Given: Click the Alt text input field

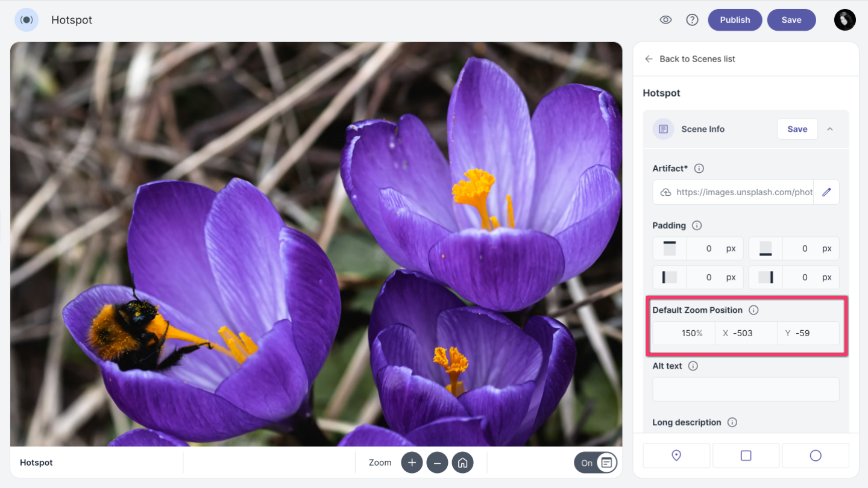Looking at the screenshot, I should tap(746, 389).
